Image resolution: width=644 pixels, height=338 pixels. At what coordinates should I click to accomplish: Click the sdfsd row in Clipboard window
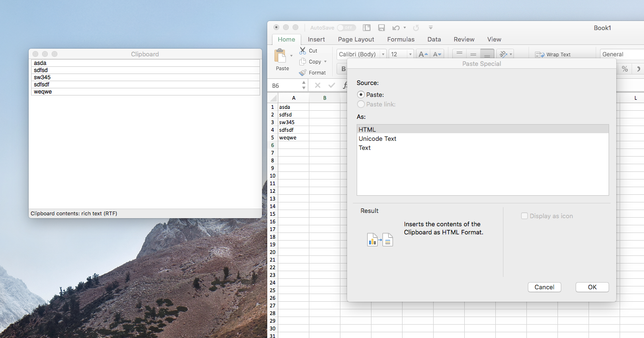pos(145,70)
